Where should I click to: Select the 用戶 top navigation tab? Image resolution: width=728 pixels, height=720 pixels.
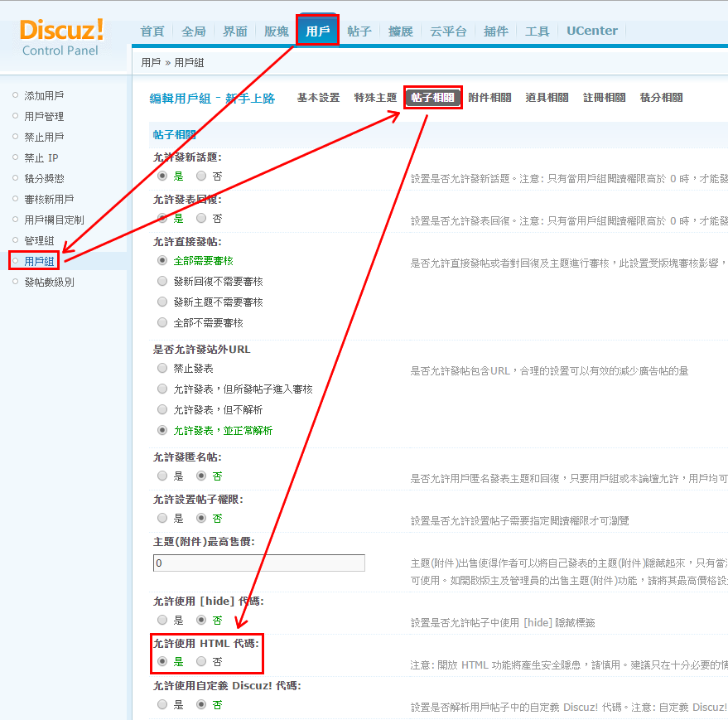pos(317,31)
